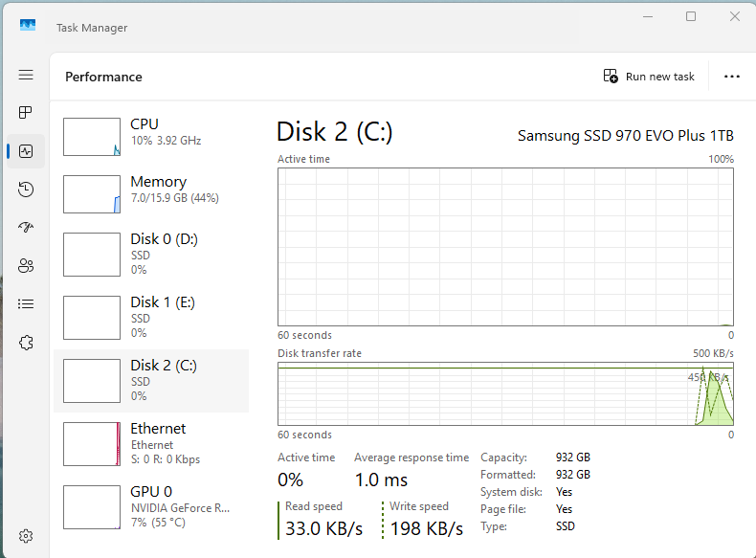
Task: Click the Disk transfer rate graph
Action: [505, 393]
